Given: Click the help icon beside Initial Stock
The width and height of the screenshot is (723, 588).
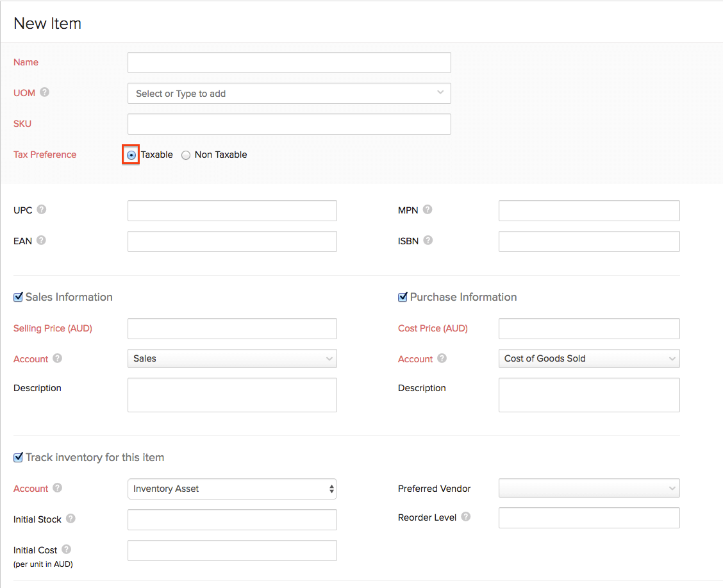Looking at the screenshot, I should (x=71, y=519).
